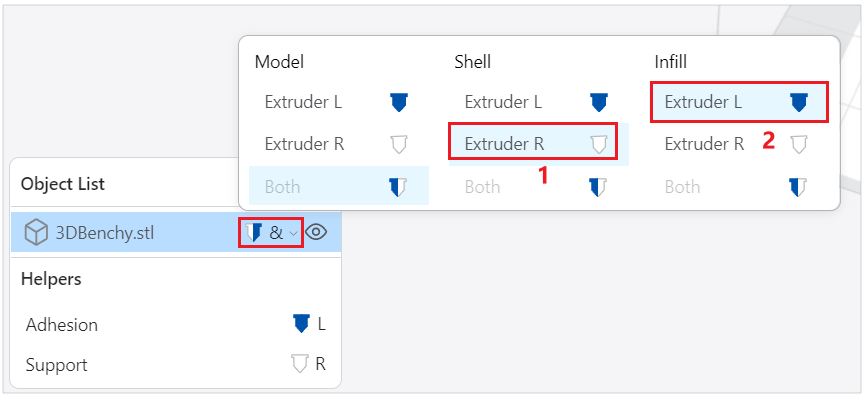Click the dual nozzle icon in Infill Both row
Viewport: 868px width, 399px height.
tap(798, 187)
